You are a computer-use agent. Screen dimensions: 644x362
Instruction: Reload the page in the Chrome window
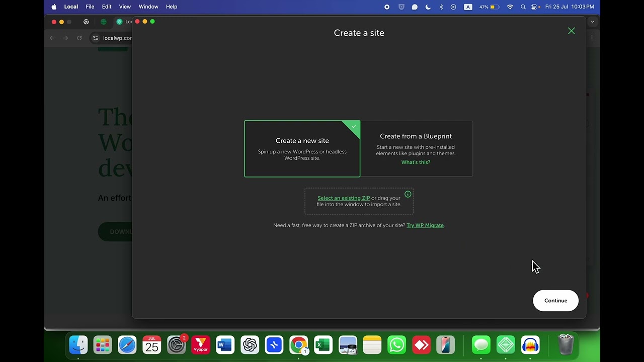79,38
